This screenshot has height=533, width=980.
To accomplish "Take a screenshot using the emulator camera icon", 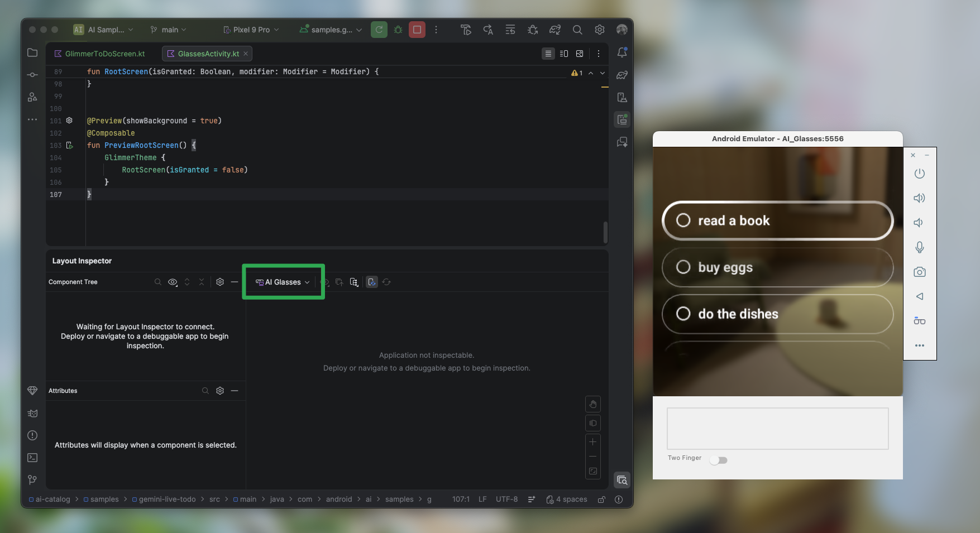I will [920, 272].
